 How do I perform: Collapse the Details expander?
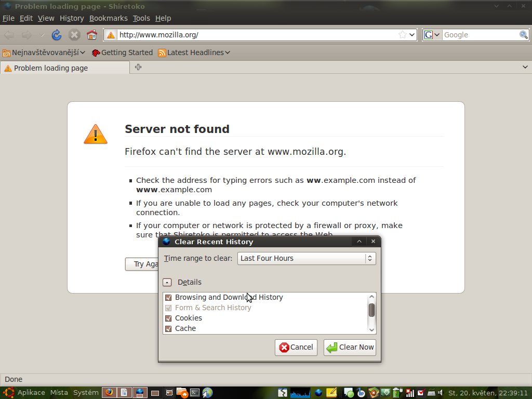167,282
